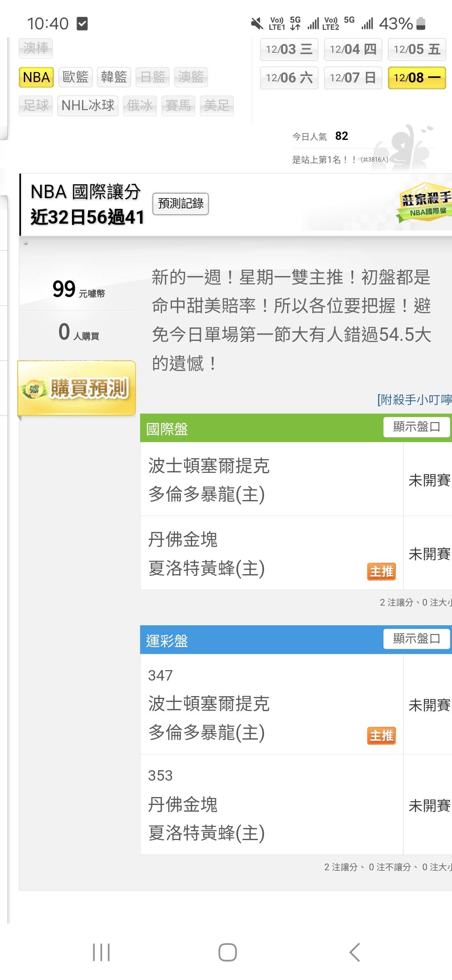Select the NBA league tab
The height and width of the screenshot is (980, 452).
pos(36,77)
